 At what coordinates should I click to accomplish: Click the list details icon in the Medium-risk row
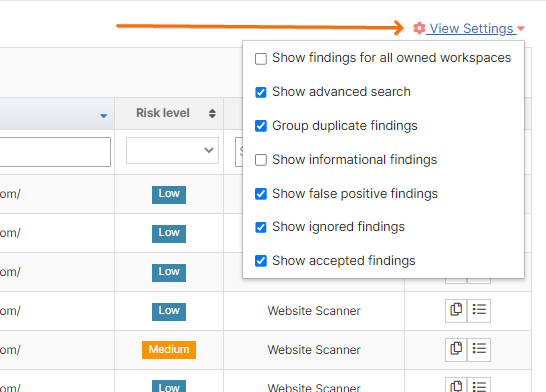point(479,350)
